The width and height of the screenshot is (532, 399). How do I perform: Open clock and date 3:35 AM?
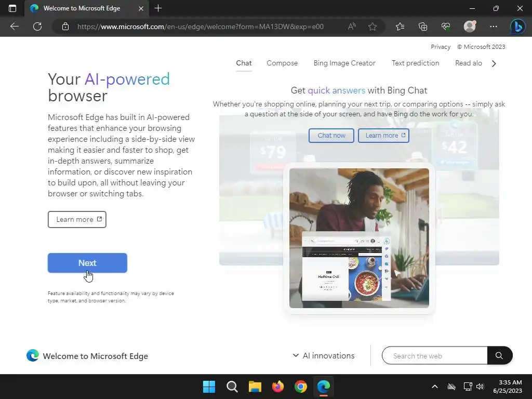[x=508, y=387]
